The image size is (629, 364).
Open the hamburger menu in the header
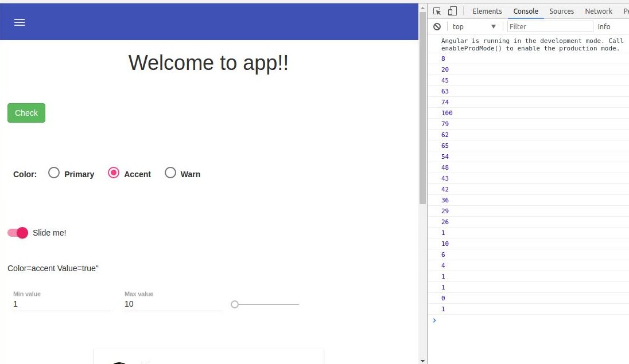tap(19, 22)
